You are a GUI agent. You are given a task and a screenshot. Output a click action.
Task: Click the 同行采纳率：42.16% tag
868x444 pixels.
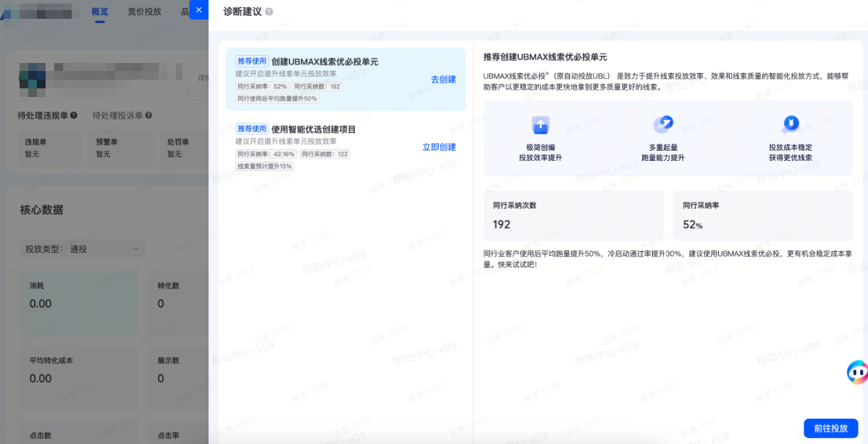pos(266,154)
